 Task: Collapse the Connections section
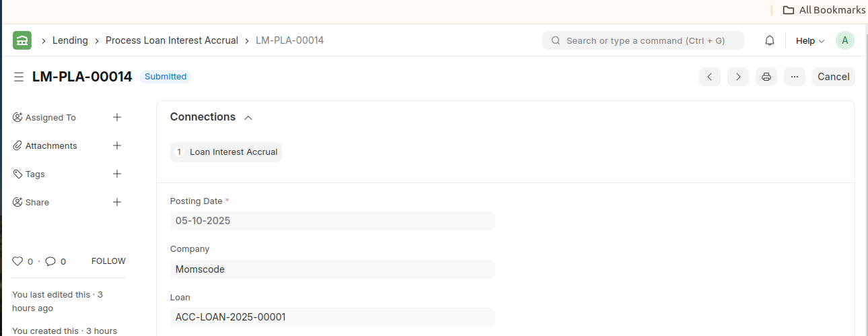click(248, 118)
